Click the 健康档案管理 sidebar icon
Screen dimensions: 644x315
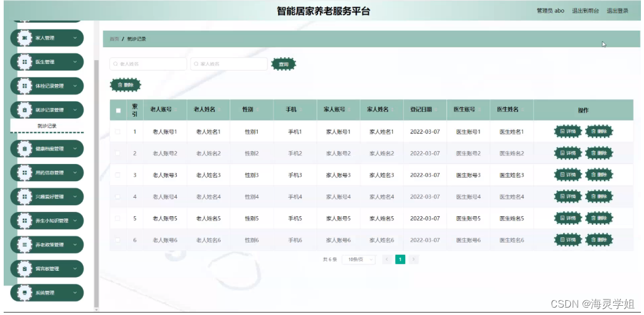25,149
